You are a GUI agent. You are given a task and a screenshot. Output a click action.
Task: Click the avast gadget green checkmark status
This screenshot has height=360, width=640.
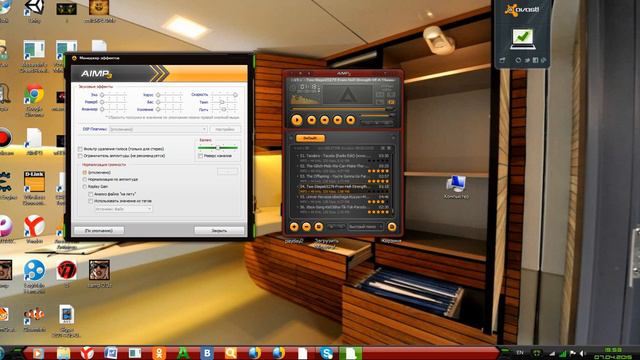point(522,39)
